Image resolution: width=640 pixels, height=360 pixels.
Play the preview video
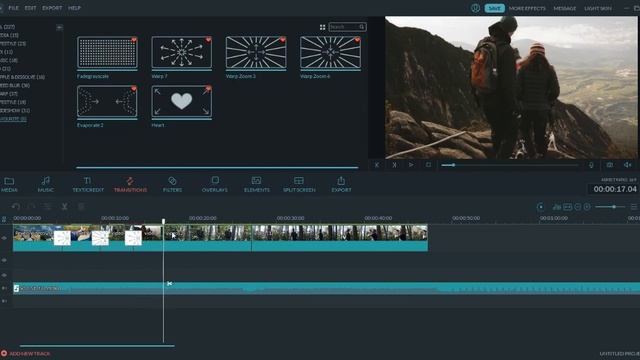click(411, 165)
